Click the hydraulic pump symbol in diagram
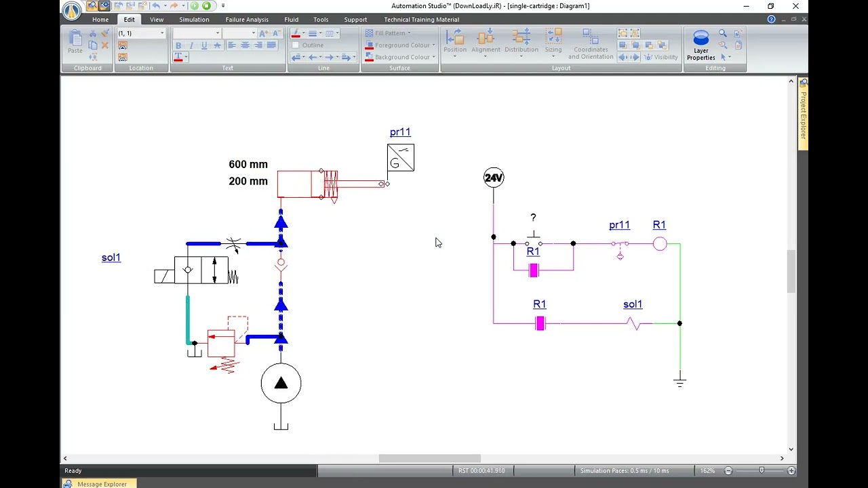The width and height of the screenshot is (868, 488). pos(281,384)
